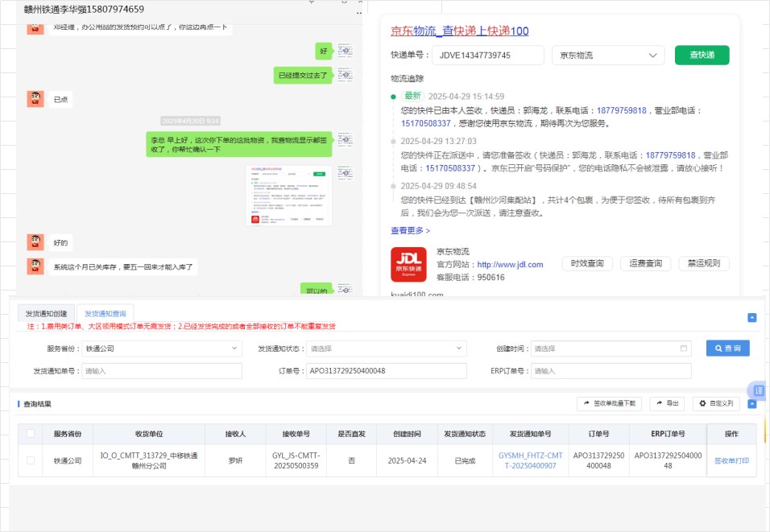Click the ERP订单号 search input field
The width and height of the screenshot is (770, 532).
point(611,371)
